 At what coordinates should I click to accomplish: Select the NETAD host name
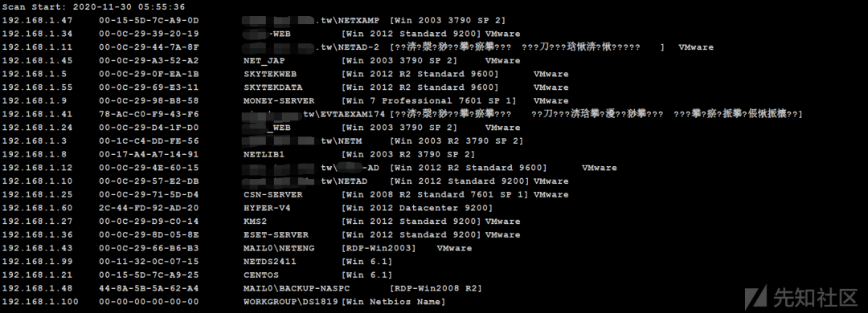(x=353, y=181)
